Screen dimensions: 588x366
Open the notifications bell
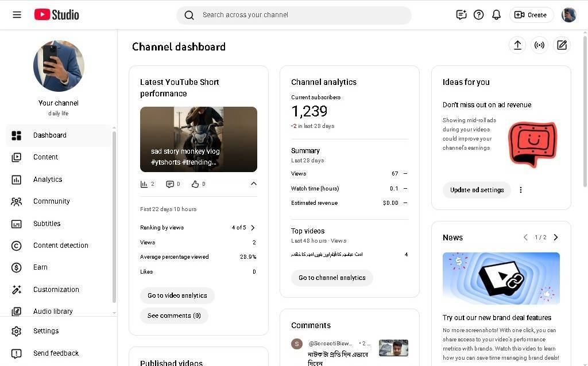click(x=497, y=15)
